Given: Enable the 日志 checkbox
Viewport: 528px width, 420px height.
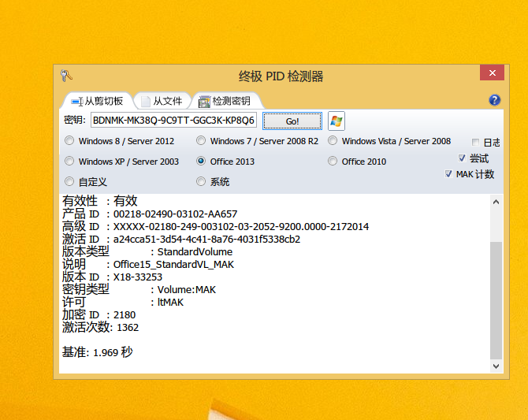Looking at the screenshot, I should 475,142.
